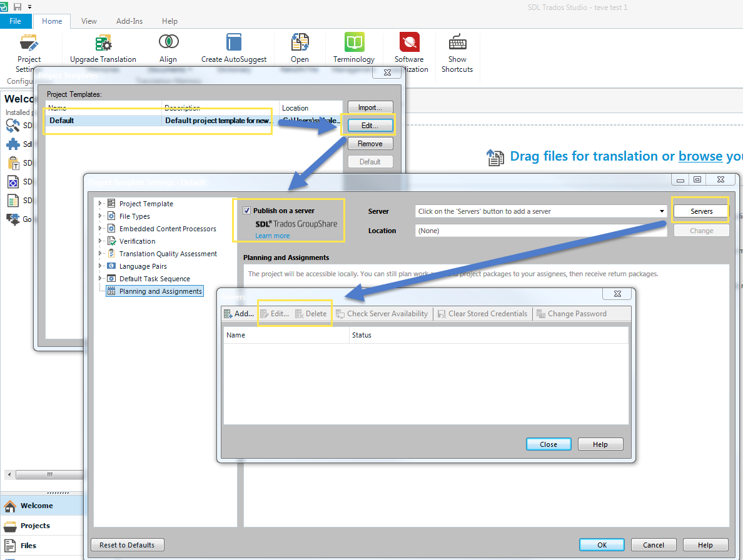Screen dimensions: 743x560
Task: Click the Change Password icon
Action: pos(540,313)
